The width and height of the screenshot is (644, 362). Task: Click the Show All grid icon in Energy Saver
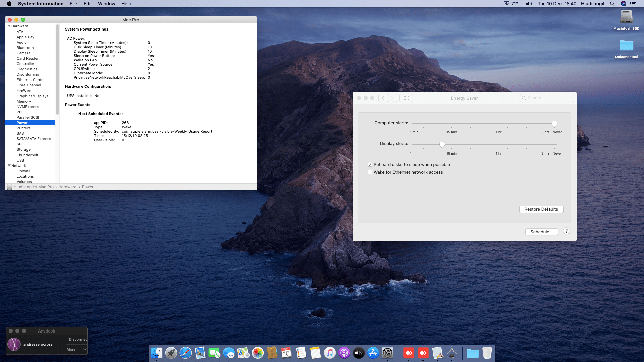coord(406,98)
